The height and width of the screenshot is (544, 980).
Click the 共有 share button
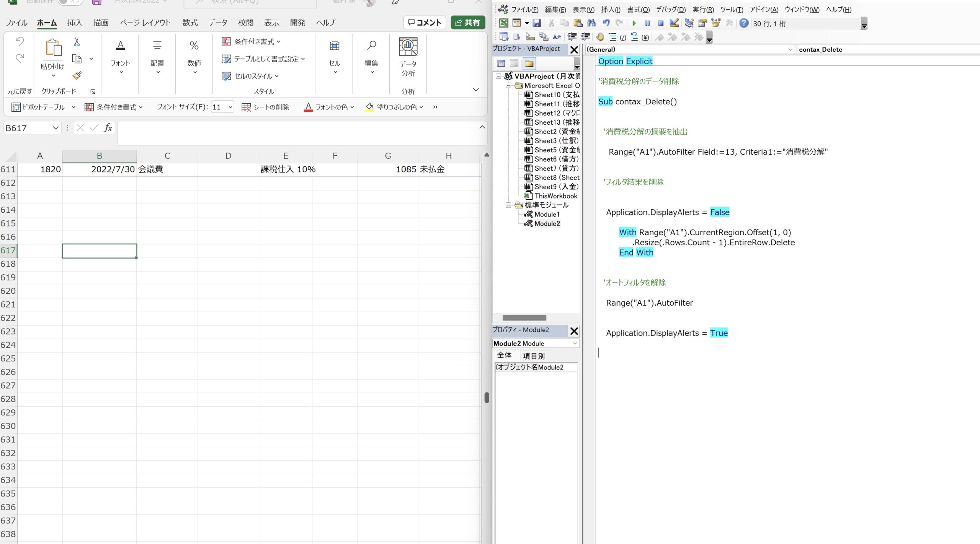467,23
